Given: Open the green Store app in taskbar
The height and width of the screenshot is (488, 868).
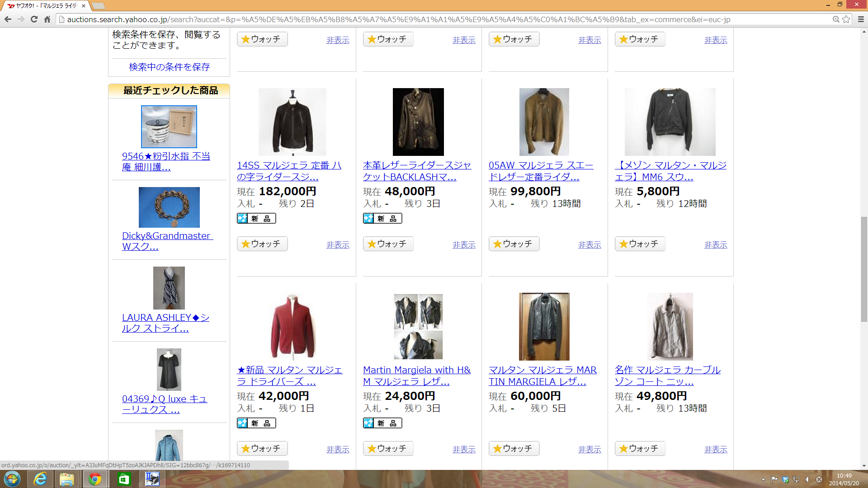Looking at the screenshot, I should (123, 479).
